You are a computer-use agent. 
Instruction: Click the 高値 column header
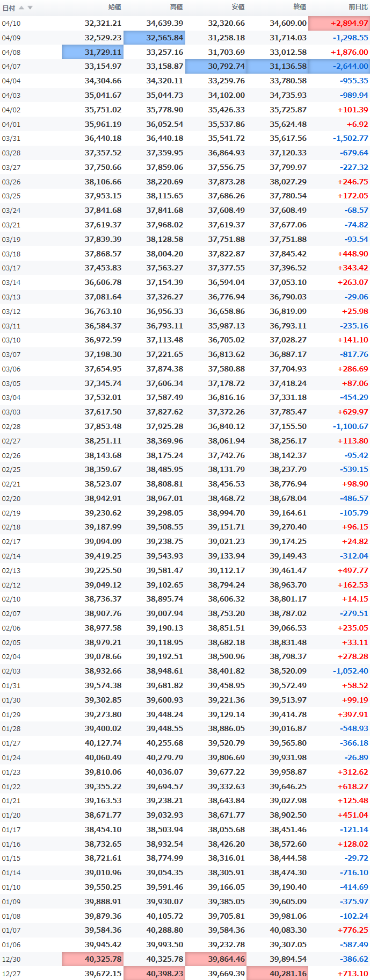tap(176, 7)
